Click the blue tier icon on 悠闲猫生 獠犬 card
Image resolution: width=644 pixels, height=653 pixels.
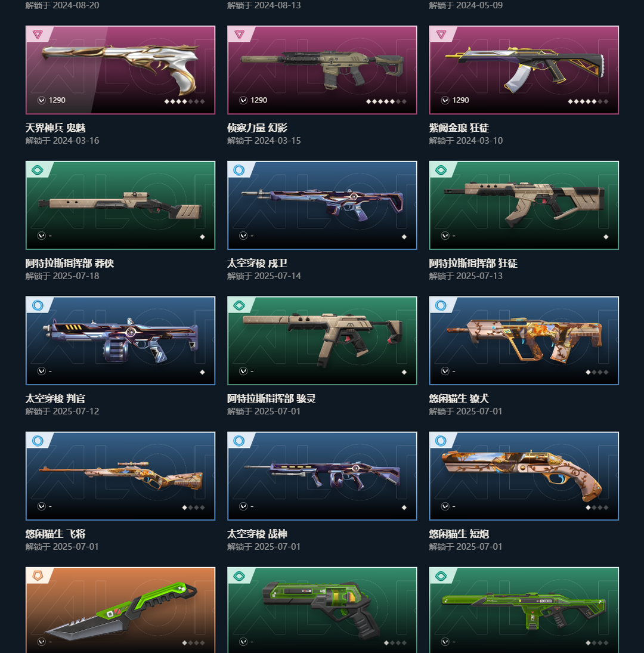coord(441,305)
